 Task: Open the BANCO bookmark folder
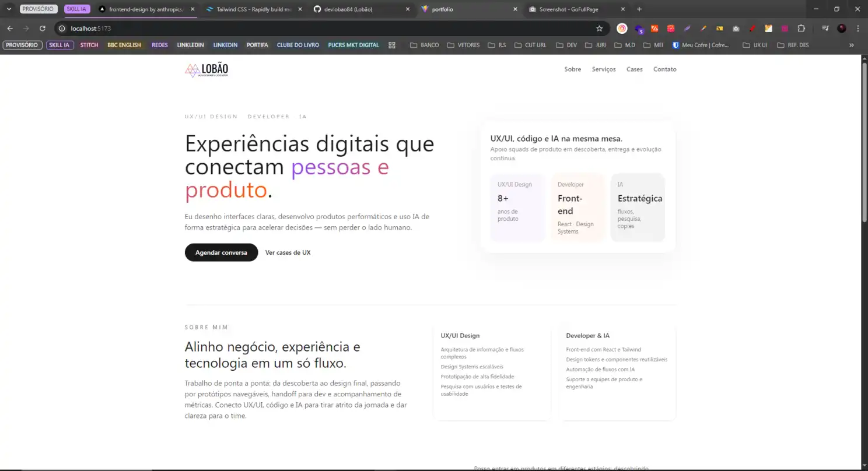425,45
